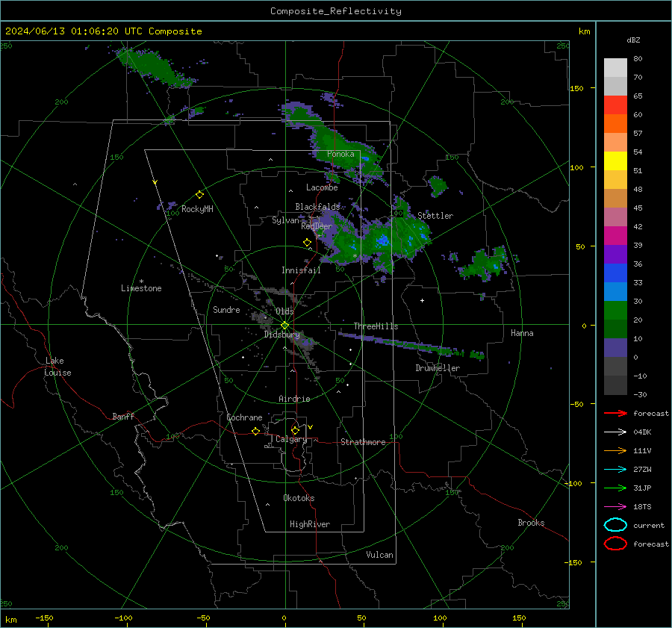Click the Limestone label
Screen dimensions: 672x628
pyautogui.click(x=141, y=288)
